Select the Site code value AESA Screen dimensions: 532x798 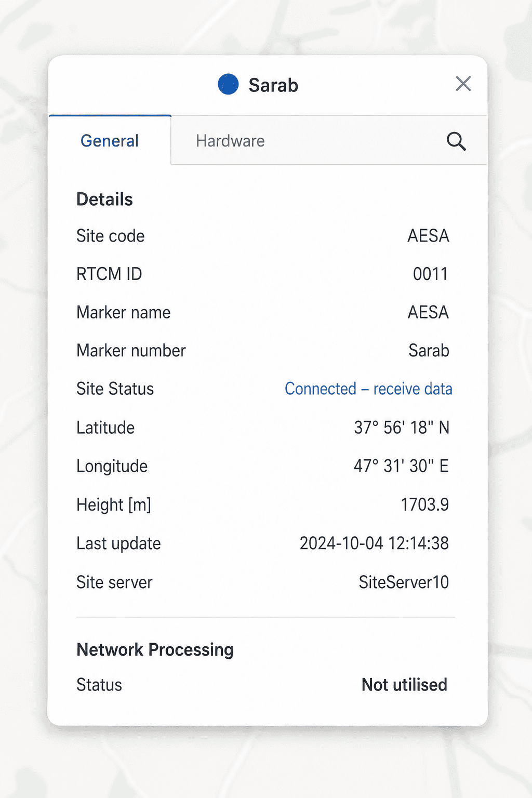coord(428,236)
